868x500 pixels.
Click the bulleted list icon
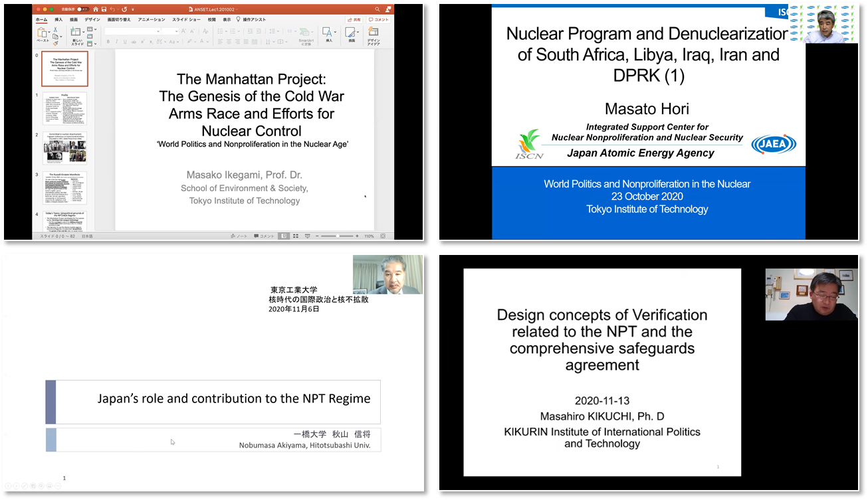[220, 31]
